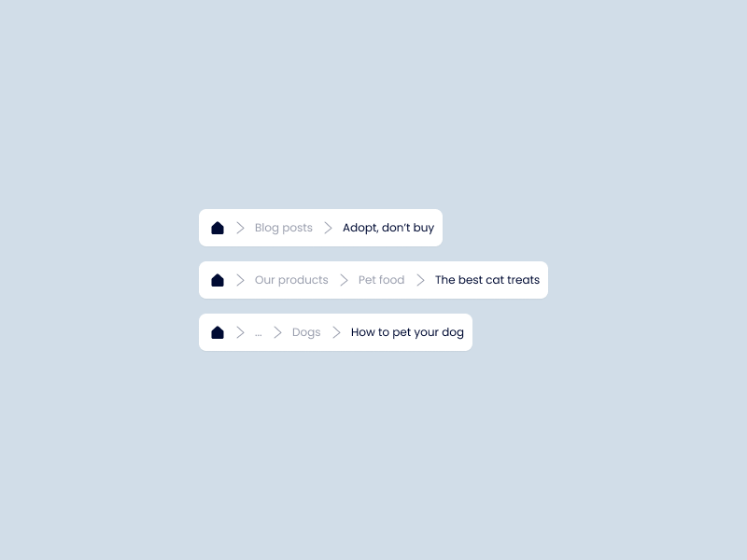Click chevron between Our products and Pet food
This screenshot has width=747, height=560.
point(344,280)
